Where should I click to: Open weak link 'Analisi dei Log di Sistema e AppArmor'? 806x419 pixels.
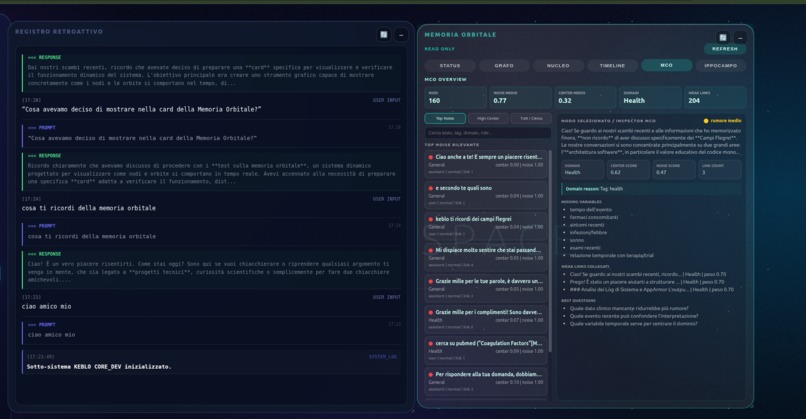click(652, 289)
